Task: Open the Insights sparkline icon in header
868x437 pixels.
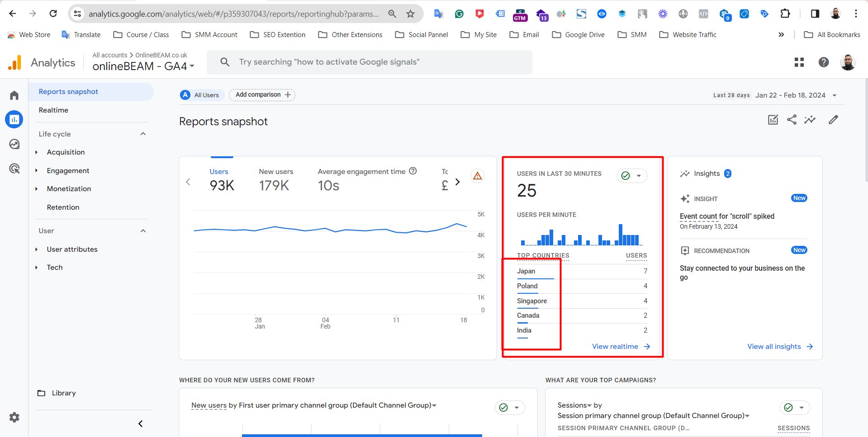Action: coord(810,120)
